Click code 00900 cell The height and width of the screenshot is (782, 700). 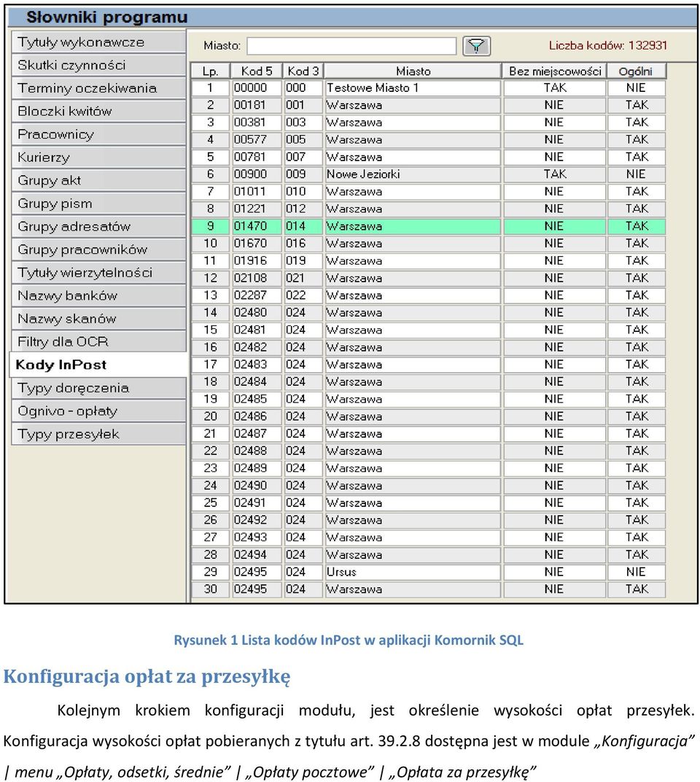[x=257, y=174]
